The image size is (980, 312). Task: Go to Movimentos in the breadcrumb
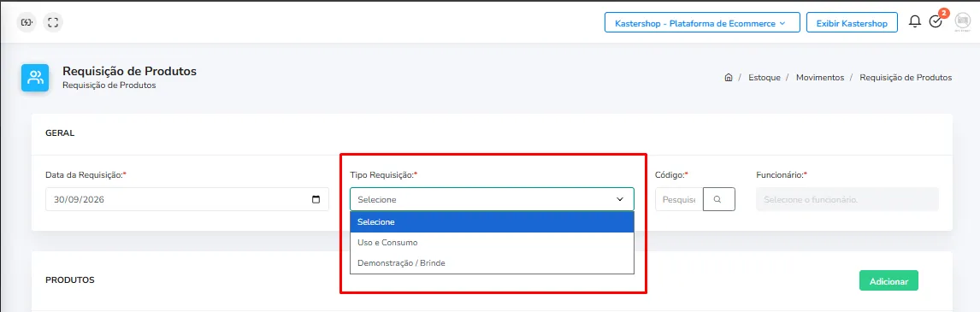(x=820, y=78)
